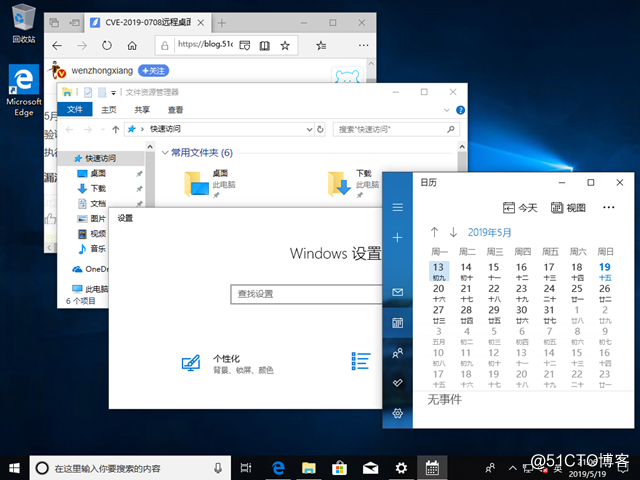Refresh the Edge page
Image resolution: width=640 pixels, height=480 pixels.
click(x=107, y=45)
